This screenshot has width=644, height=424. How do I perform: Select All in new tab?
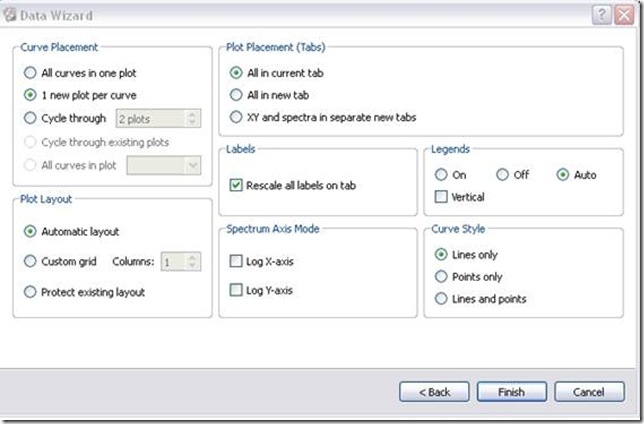[x=236, y=95]
